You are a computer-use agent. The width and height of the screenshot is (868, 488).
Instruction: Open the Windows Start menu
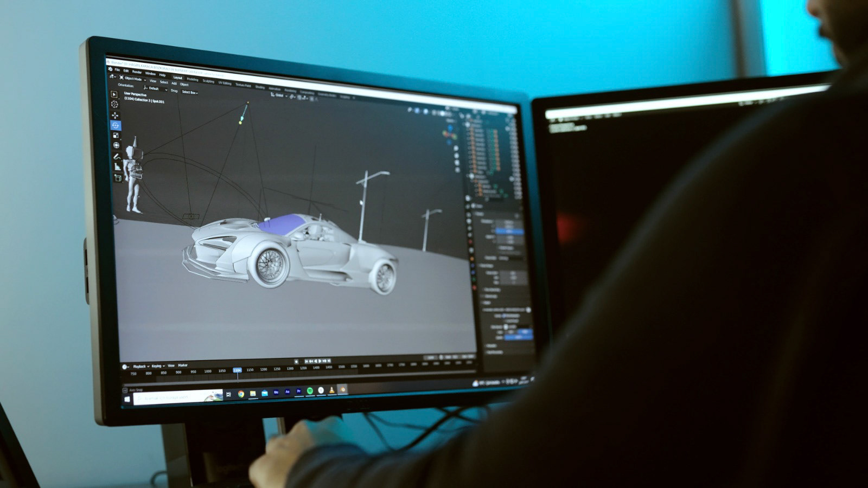pos(127,399)
